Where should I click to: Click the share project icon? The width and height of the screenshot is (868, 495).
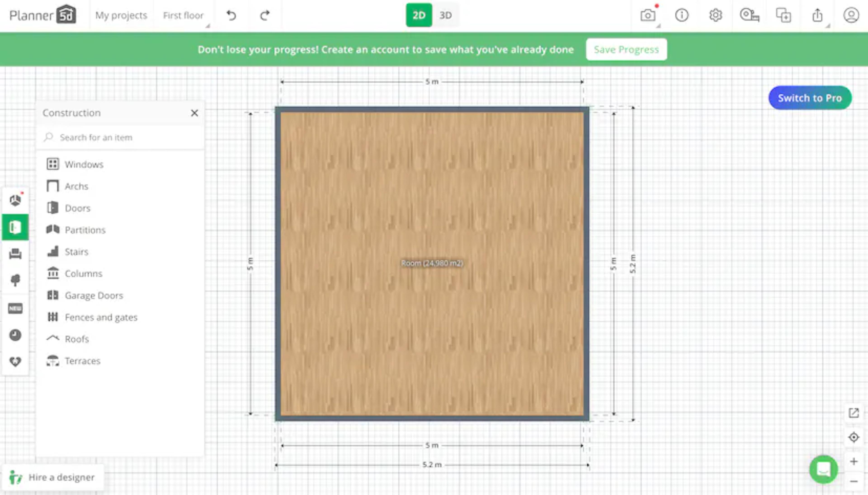[817, 15]
